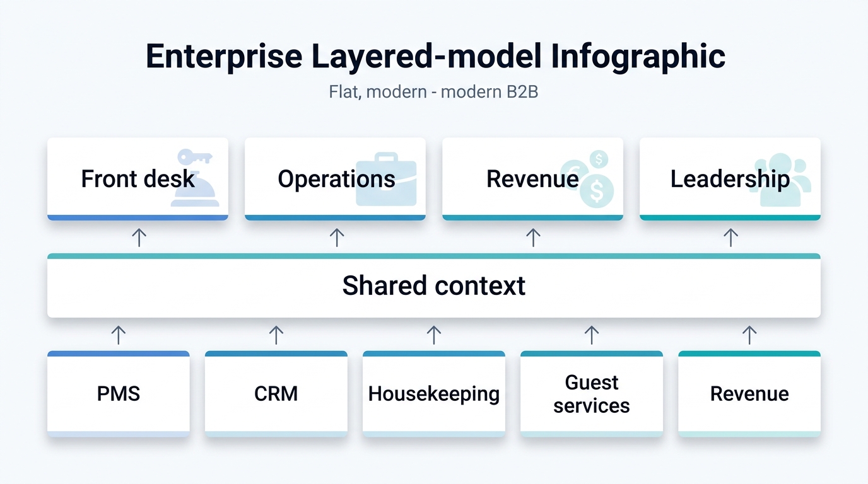Select the "CRM" system box

[x=276, y=394]
